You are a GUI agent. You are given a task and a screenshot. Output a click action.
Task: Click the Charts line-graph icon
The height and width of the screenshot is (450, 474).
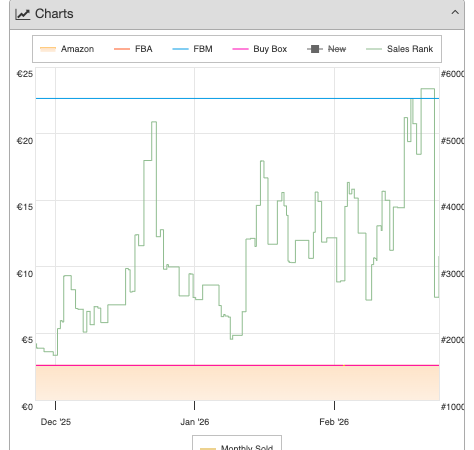23,14
